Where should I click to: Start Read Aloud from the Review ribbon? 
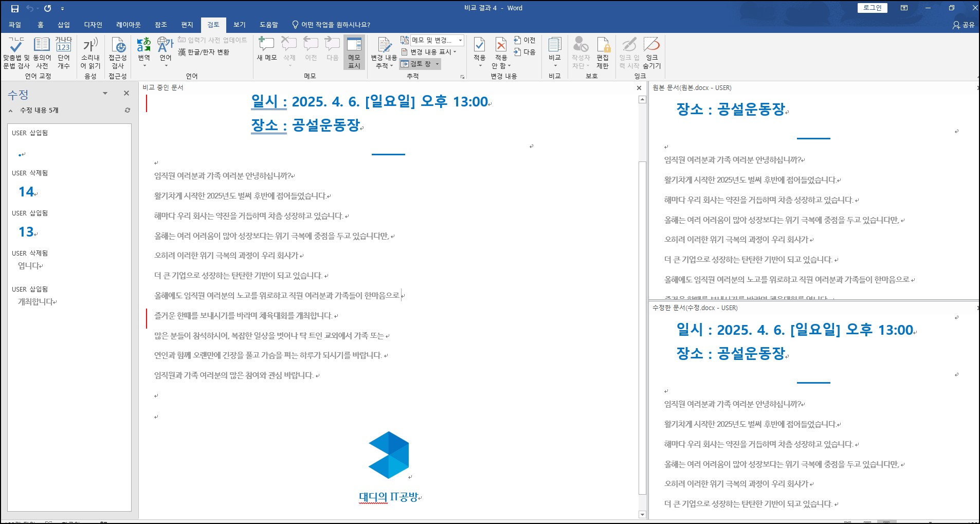[90, 53]
